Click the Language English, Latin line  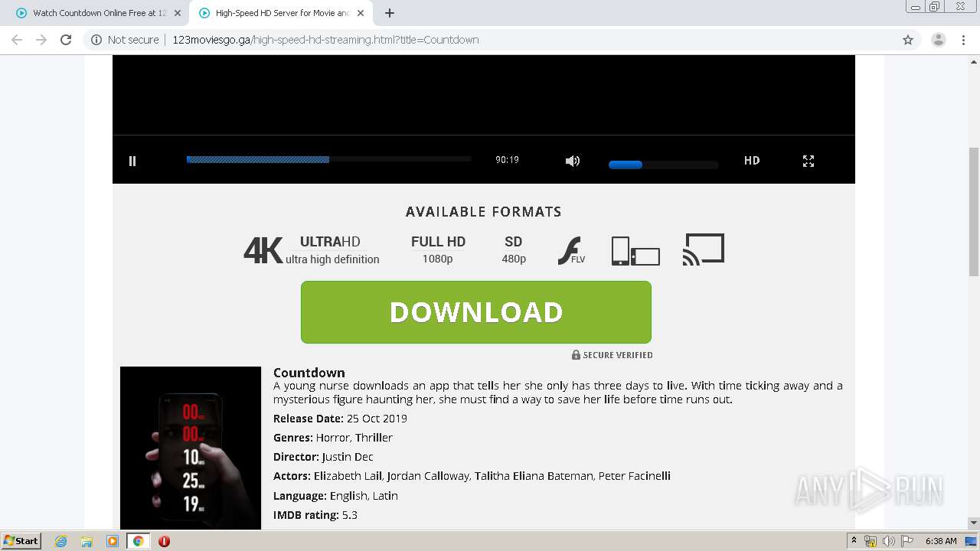tap(335, 496)
